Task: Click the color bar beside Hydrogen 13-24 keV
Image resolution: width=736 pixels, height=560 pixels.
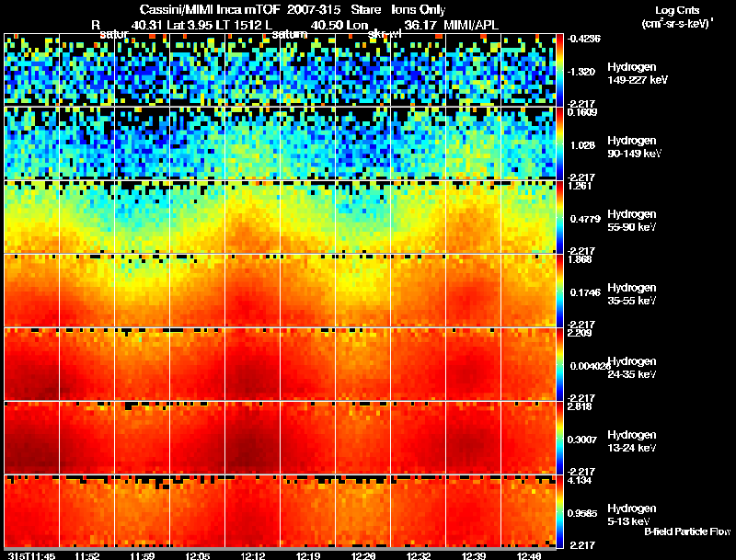Action: pyautogui.click(x=559, y=438)
